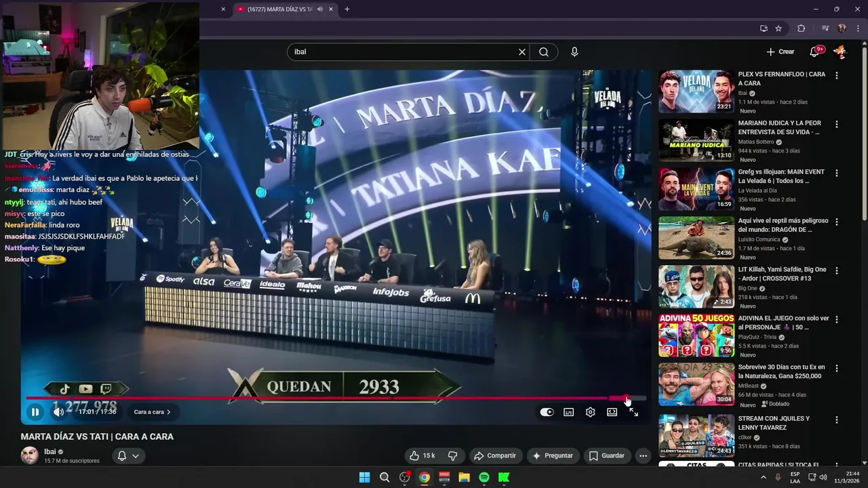
Task: Enter fullscreen with the expand icon
Action: (x=634, y=412)
